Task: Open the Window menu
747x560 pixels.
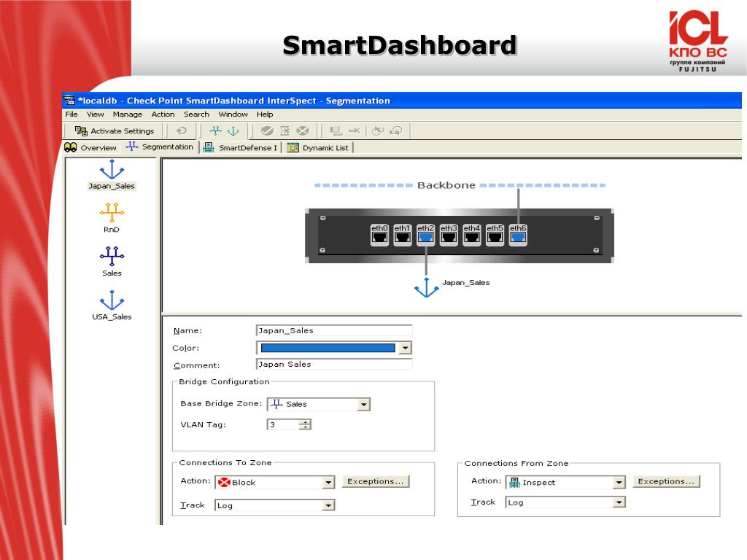Action: (233, 114)
